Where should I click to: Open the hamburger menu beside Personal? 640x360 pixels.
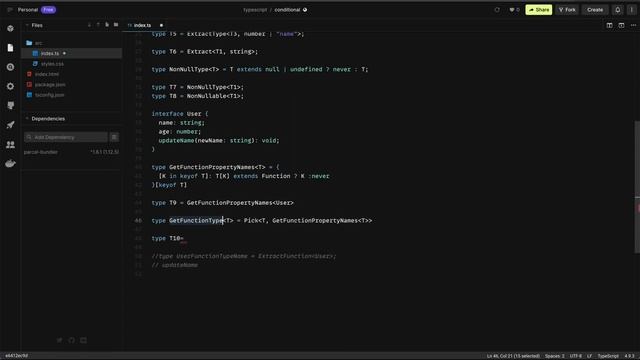click(9, 10)
